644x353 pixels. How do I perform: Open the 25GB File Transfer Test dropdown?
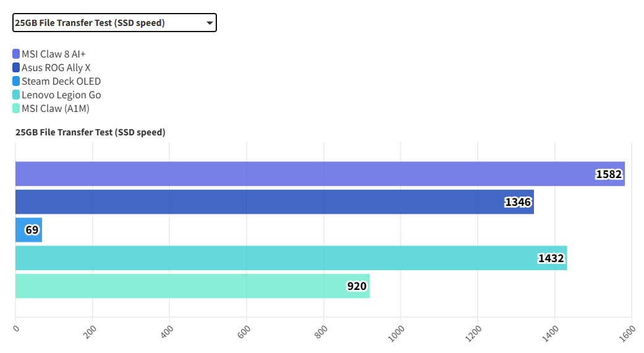[x=114, y=23]
